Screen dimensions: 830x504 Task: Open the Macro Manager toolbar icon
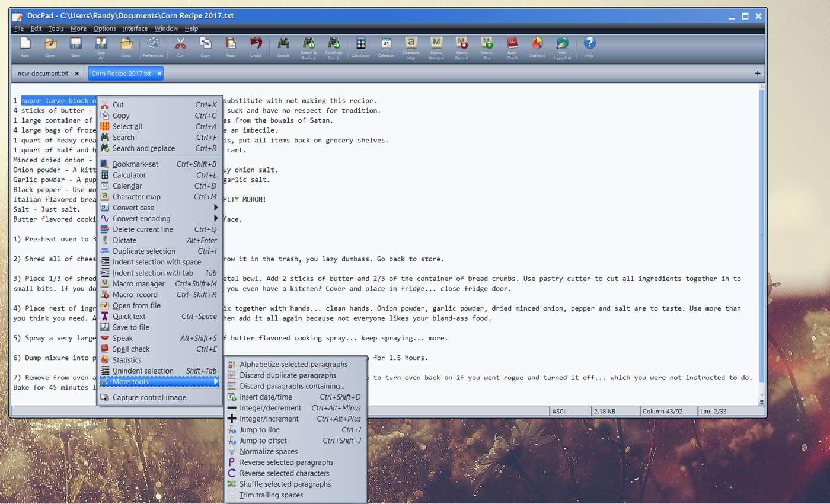(x=436, y=48)
